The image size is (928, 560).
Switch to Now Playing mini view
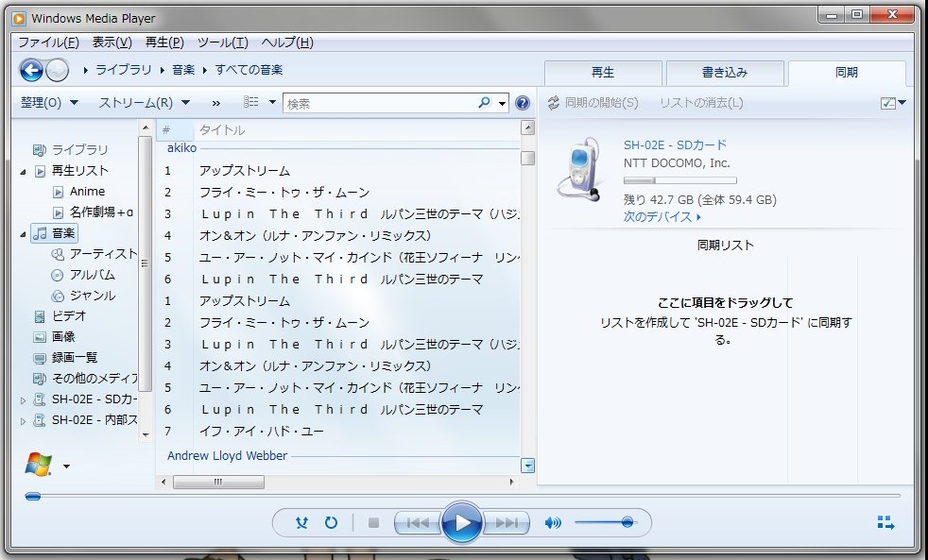(885, 522)
